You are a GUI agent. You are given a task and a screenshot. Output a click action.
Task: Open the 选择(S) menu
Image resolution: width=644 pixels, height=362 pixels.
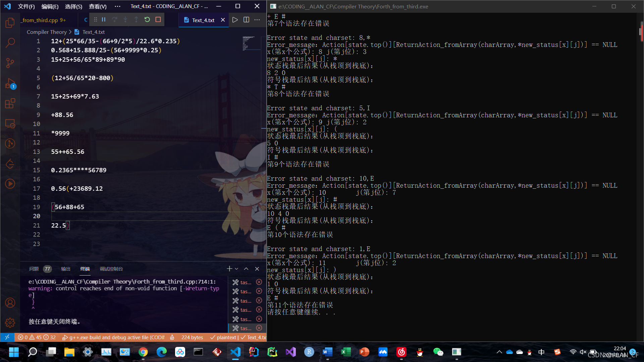[x=73, y=6]
